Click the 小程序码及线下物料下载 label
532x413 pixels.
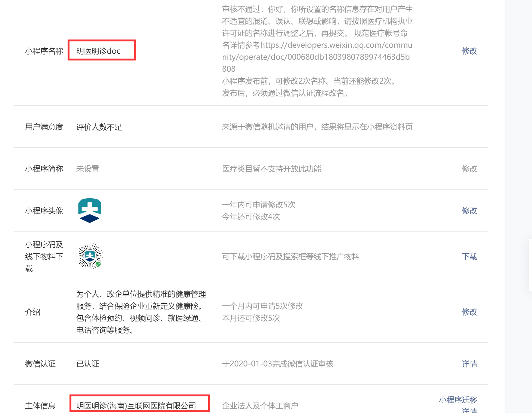[x=44, y=256]
